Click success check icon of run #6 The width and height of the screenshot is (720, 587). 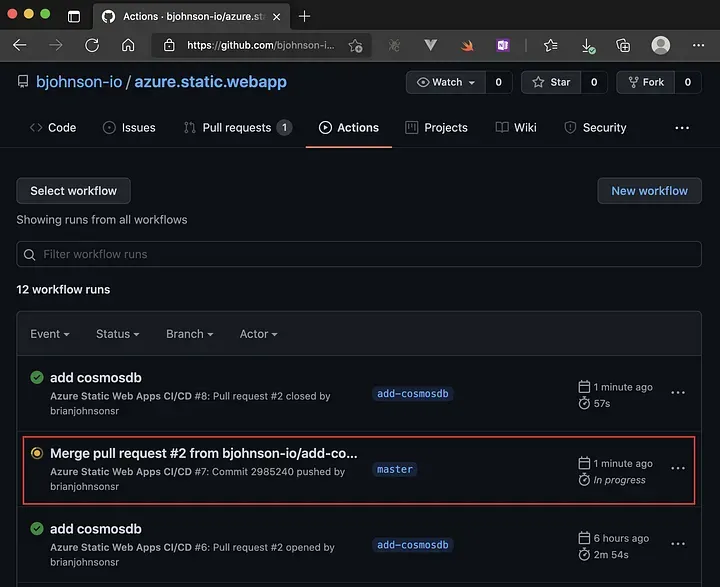coord(37,529)
